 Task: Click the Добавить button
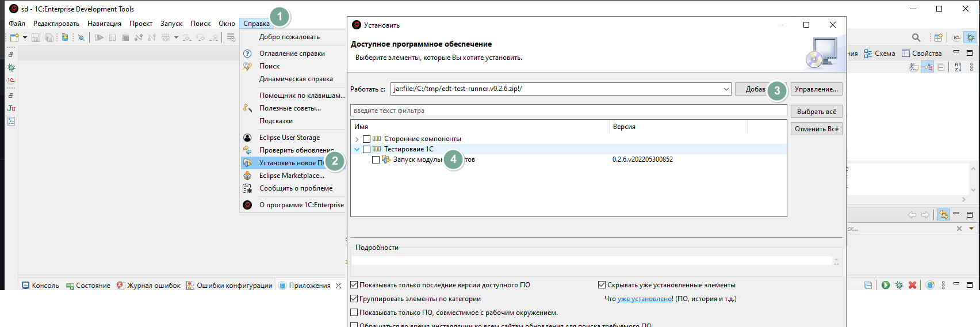[760, 89]
